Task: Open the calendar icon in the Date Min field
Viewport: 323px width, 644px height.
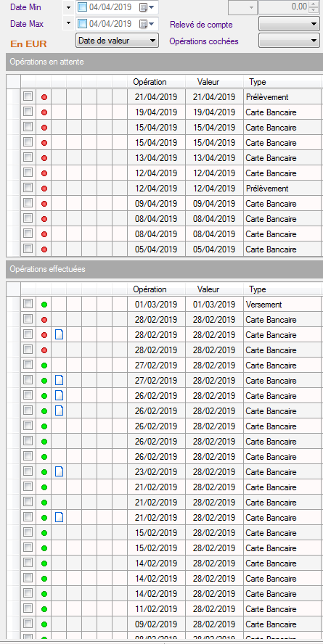Action: coord(143,7)
